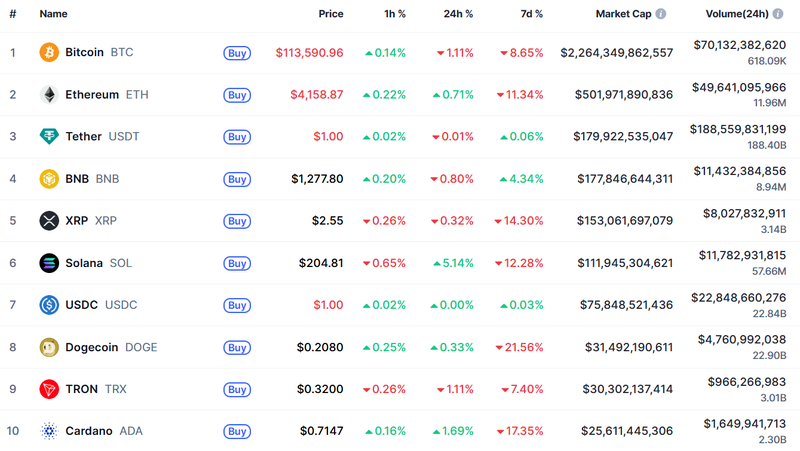800x451 pixels.
Task: Click the Dogecoin logo icon
Action: pyautogui.click(x=49, y=347)
